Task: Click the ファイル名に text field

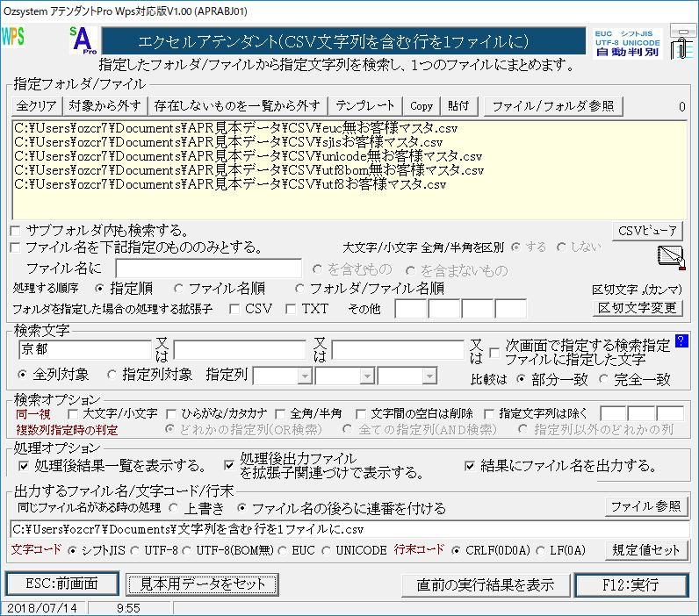Action: 209,269
